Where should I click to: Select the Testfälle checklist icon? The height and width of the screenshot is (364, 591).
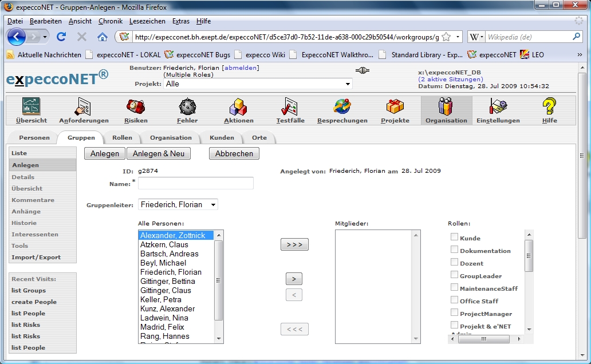click(x=290, y=106)
